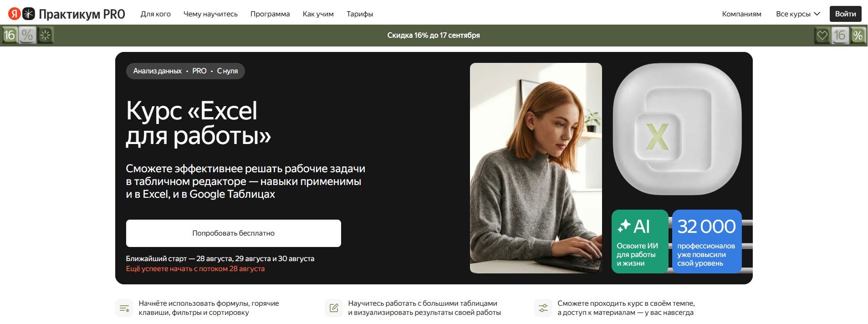Click the Войти button

[845, 14]
